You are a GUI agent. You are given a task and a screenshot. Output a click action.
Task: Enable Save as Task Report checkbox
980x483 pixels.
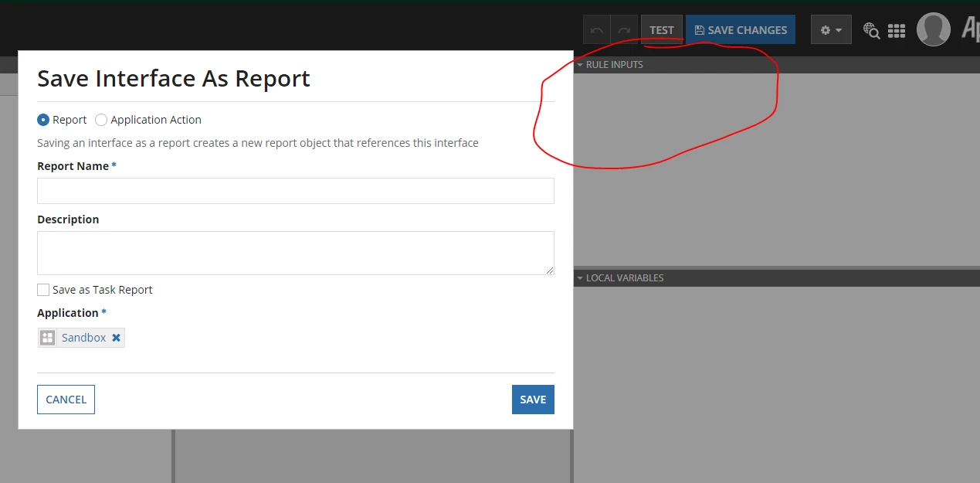click(x=43, y=290)
